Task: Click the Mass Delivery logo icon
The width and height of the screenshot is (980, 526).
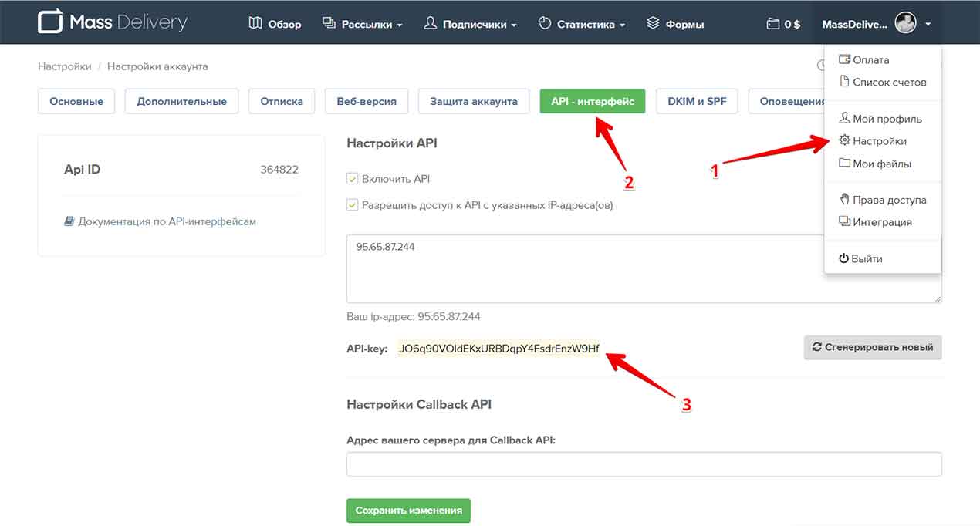Action: coord(50,22)
